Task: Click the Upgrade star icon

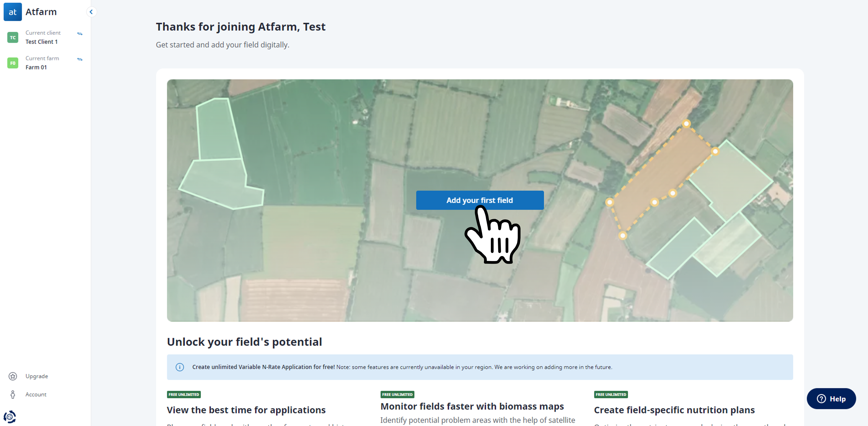Action: tap(13, 376)
